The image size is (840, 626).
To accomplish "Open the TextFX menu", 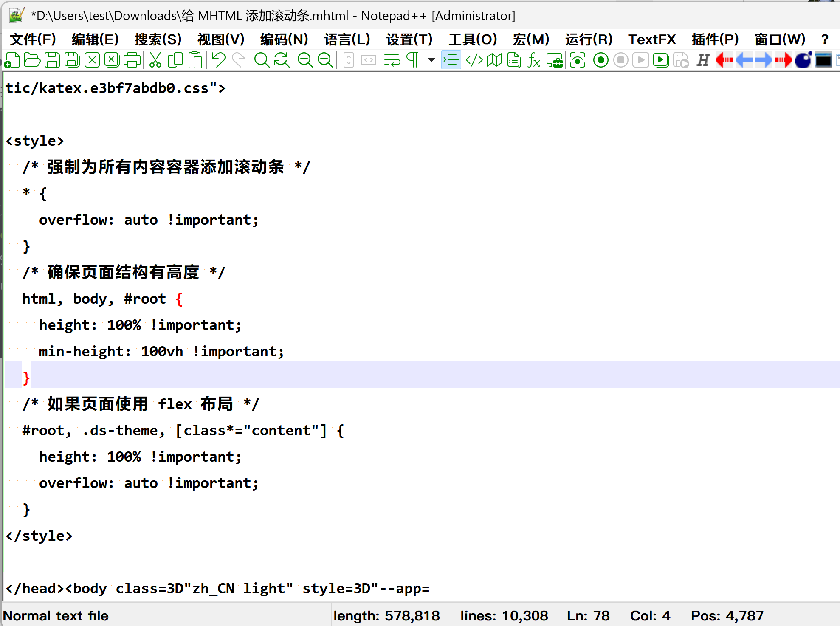I will [651, 39].
